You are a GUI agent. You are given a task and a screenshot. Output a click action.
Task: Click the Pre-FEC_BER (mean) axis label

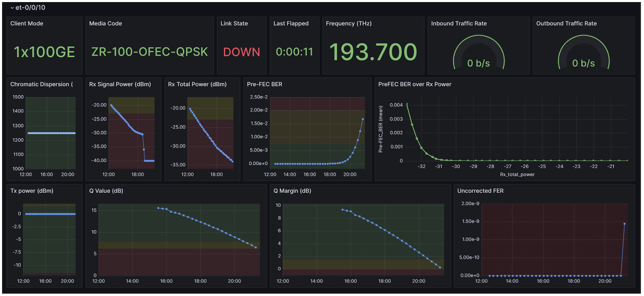click(380, 129)
